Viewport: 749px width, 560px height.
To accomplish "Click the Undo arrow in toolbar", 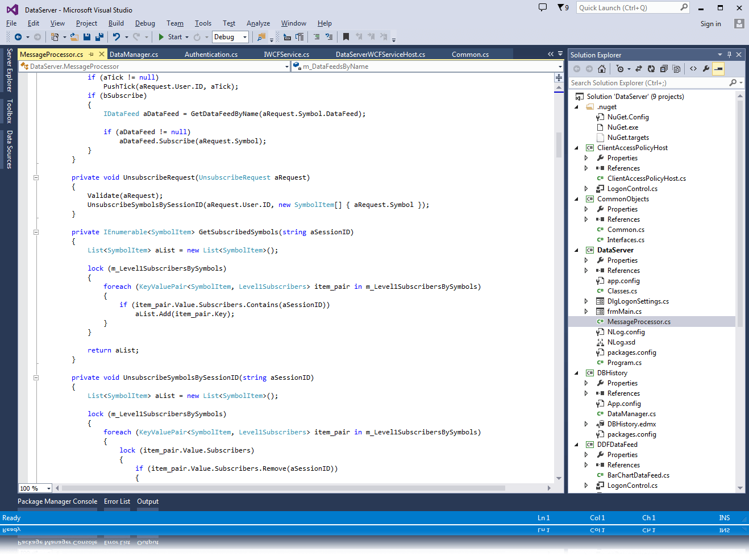I will click(116, 37).
